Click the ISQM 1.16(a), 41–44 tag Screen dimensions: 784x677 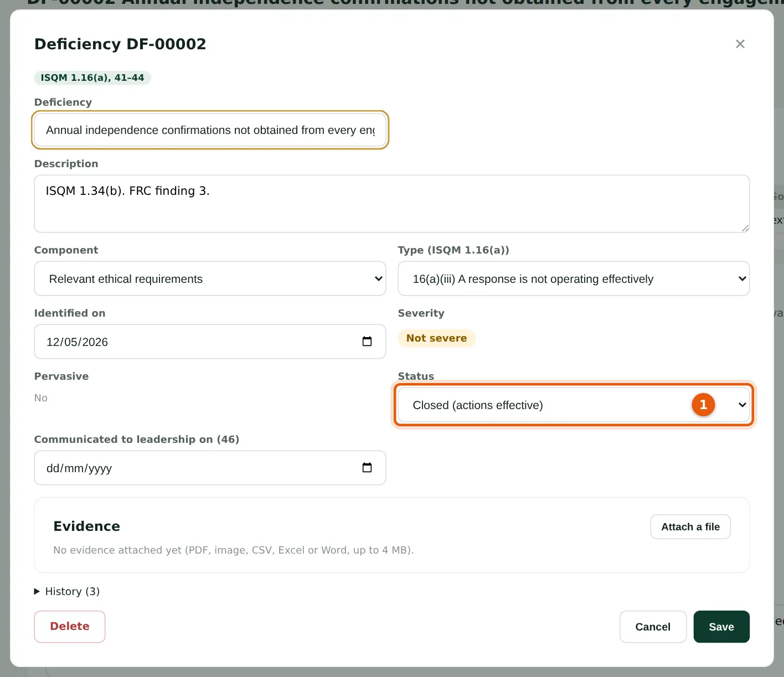pos(92,77)
